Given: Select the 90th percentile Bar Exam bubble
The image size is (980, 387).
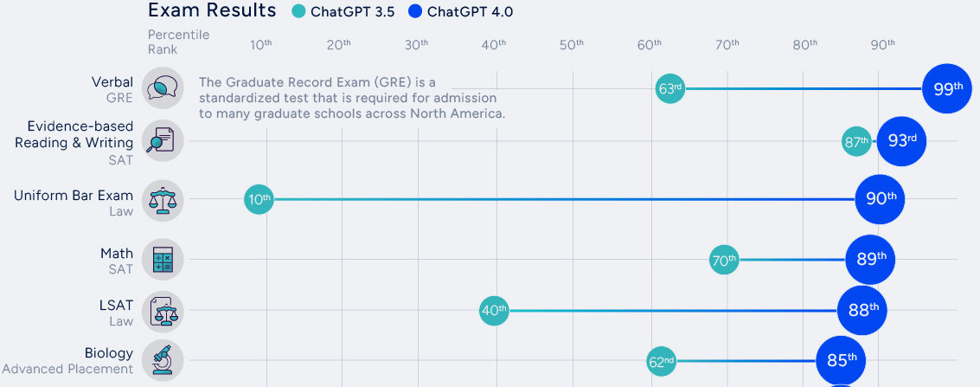Looking at the screenshot, I should pyautogui.click(x=880, y=199).
